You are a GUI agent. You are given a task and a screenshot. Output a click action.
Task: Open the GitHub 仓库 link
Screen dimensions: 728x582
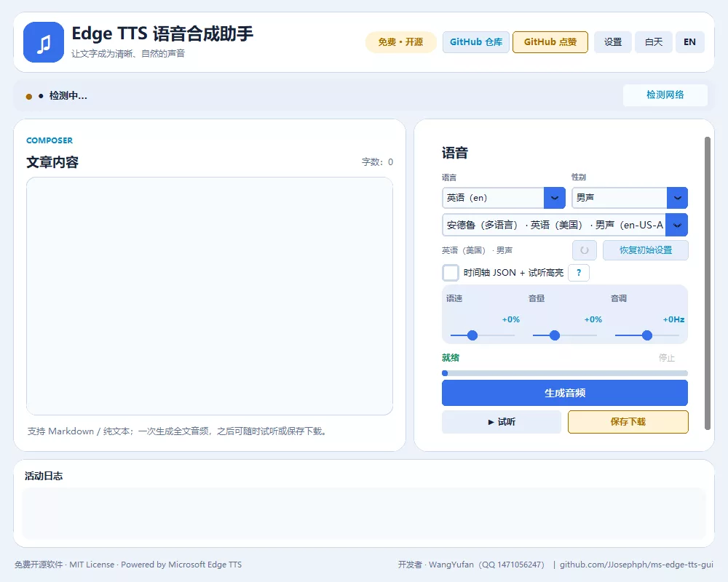(x=476, y=42)
